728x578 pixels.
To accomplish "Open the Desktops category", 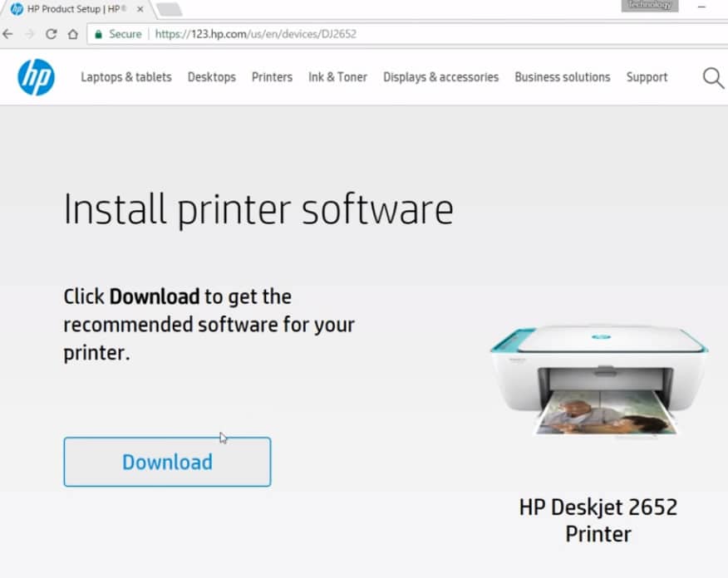I will [x=212, y=77].
